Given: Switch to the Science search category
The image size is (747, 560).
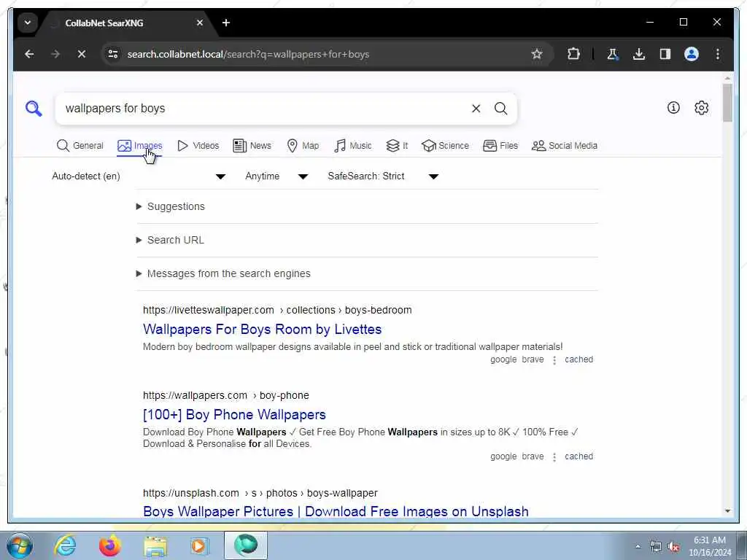Looking at the screenshot, I should coord(446,146).
